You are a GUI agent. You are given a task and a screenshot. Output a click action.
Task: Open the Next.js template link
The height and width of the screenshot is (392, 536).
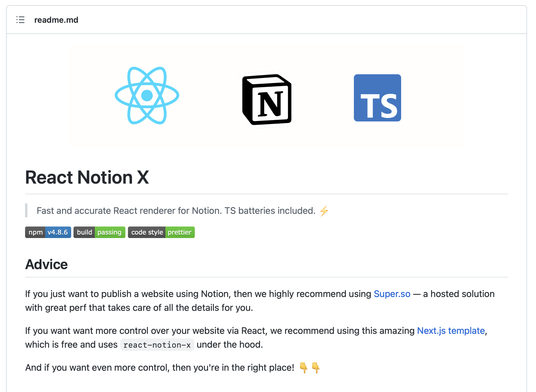tap(451, 331)
